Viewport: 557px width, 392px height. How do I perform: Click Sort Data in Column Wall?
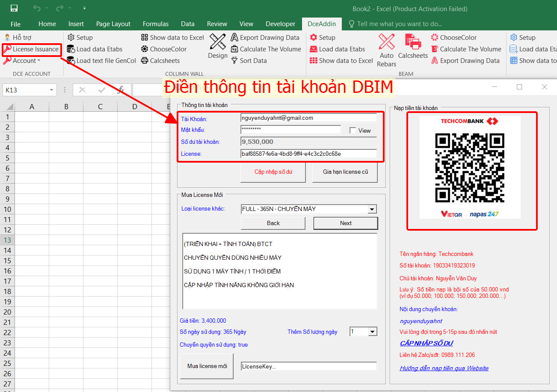pos(249,61)
